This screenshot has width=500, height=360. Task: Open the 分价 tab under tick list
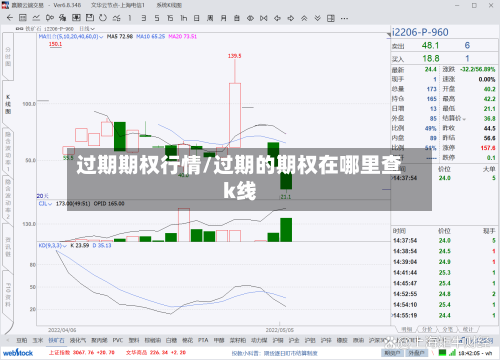click(427, 329)
